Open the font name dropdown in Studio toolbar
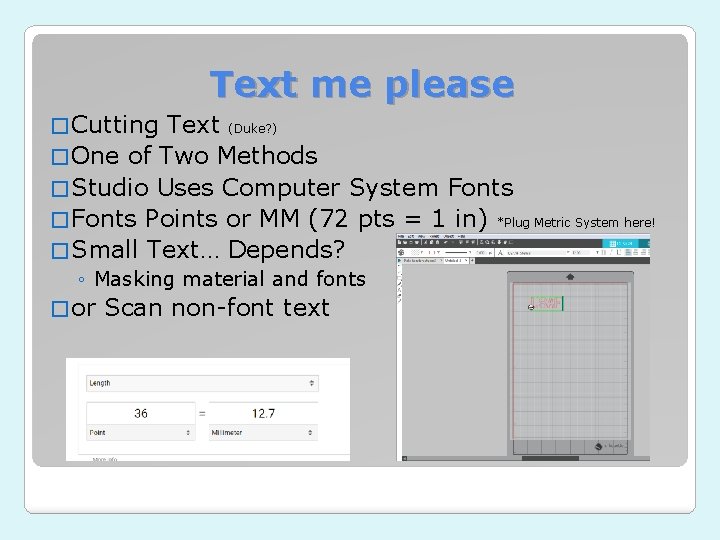 point(538,253)
